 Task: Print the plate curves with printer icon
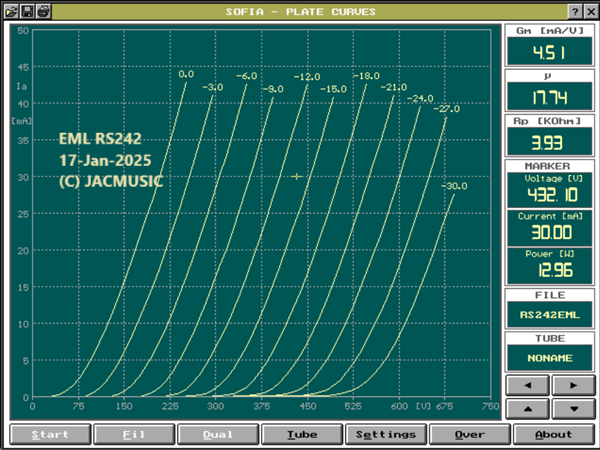[x=43, y=12]
